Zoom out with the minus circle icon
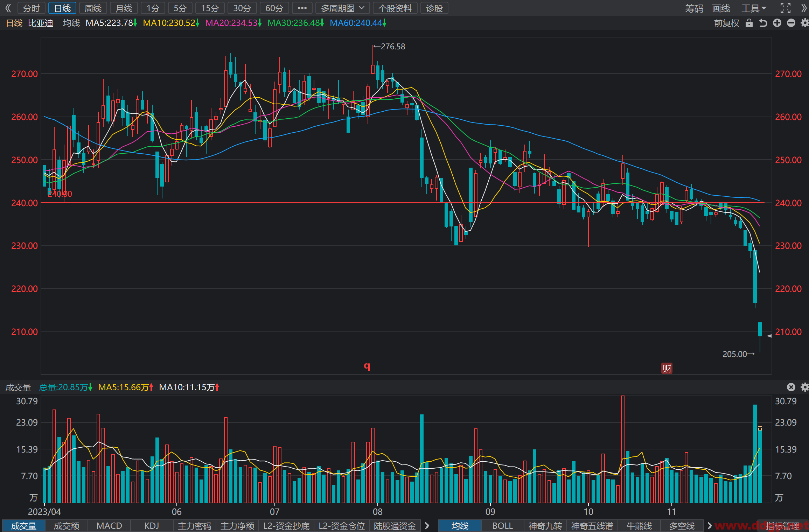 click(x=791, y=23)
